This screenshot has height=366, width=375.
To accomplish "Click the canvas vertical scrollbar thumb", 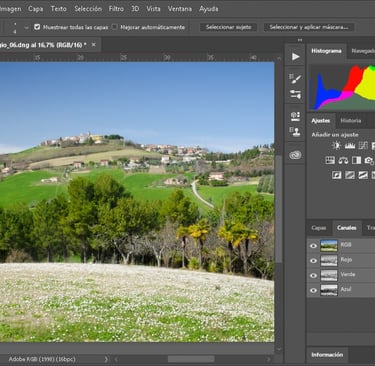I will click(279, 209).
